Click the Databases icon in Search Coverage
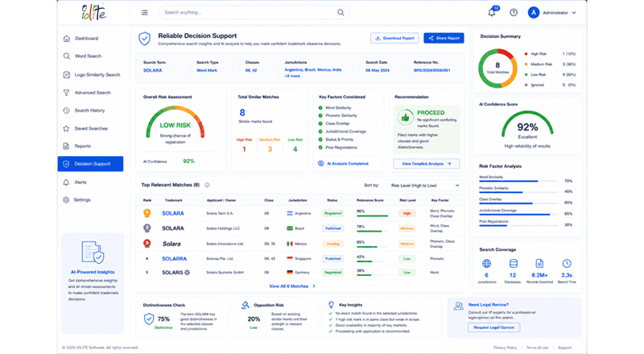Viewport: 644px width, 354px height. pyautogui.click(x=513, y=264)
